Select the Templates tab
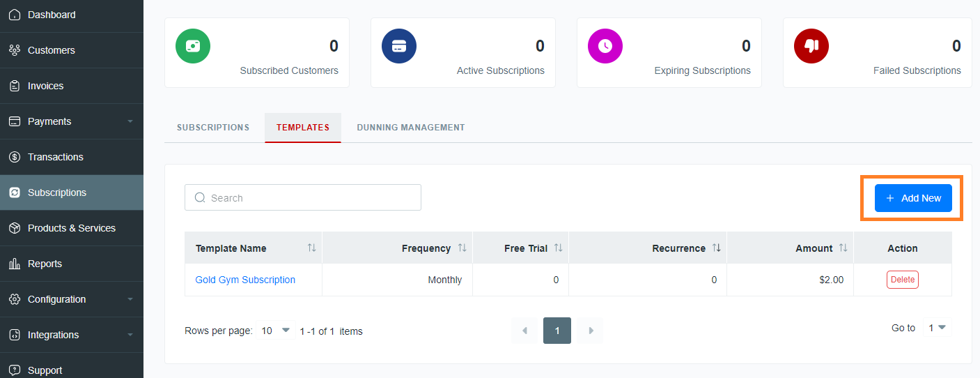 (303, 128)
